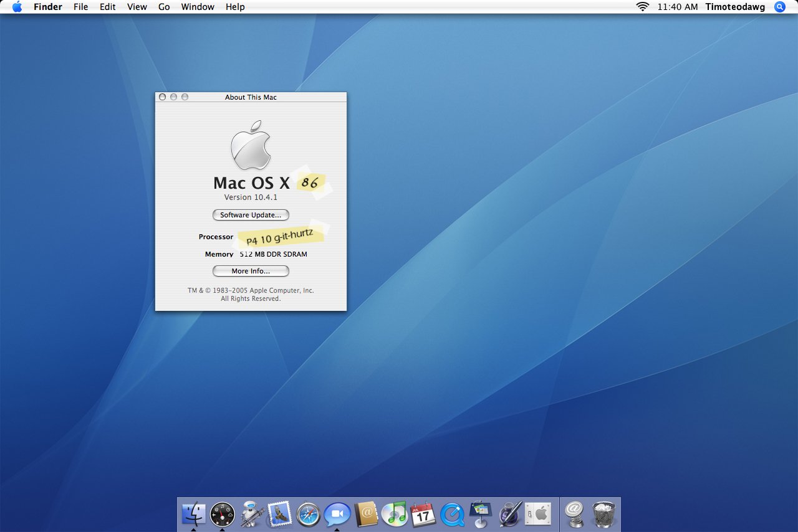Launch QuickTime Player from the Dock

[x=452, y=514]
